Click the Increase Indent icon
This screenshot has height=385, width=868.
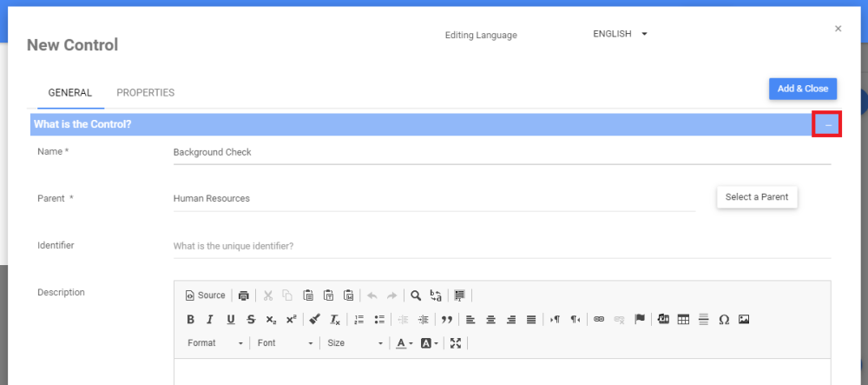pos(423,319)
